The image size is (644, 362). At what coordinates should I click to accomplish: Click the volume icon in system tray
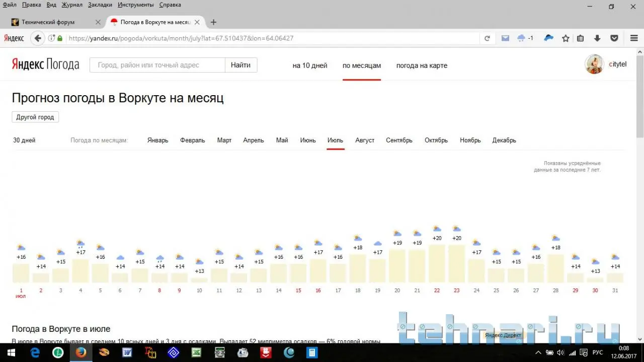coord(561,352)
